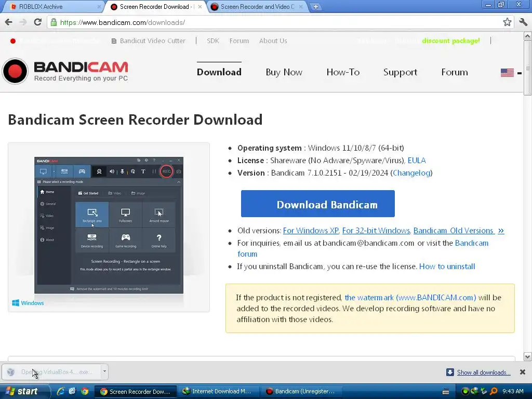Screen dimensions: 532x399
Task: Click the Show all downloads arrow icon
Action: 450,372
